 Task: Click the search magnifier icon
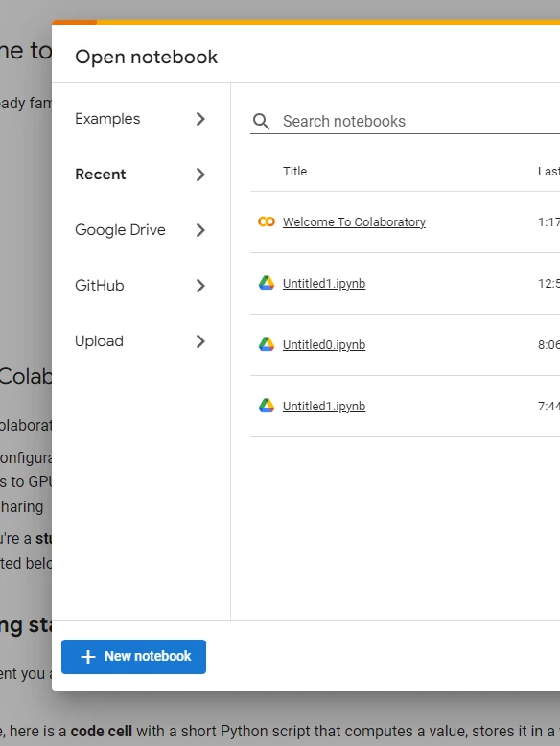pyautogui.click(x=261, y=122)
